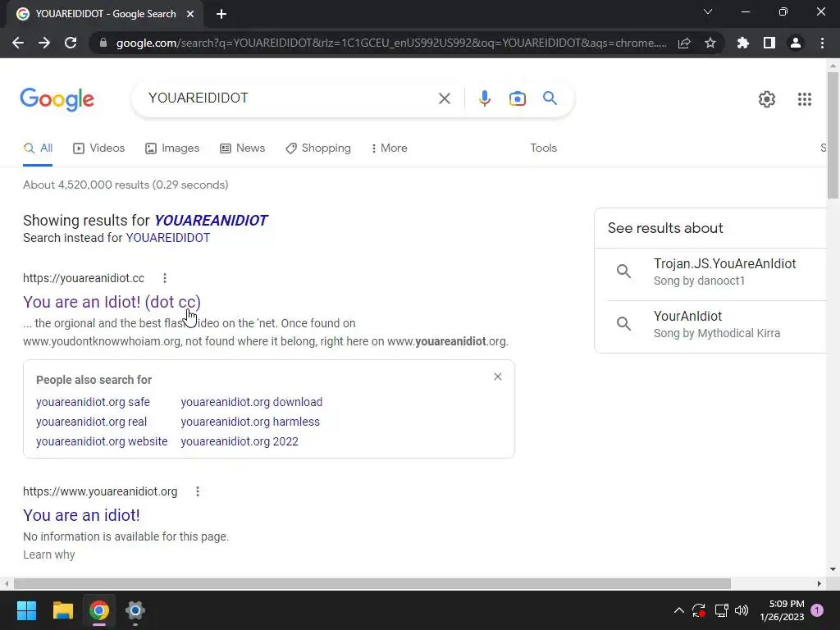Image resolution: width=840 pixels, height=630 pixels.
Task: Open File Explorer from the taskbar
Action: point(62,610)
